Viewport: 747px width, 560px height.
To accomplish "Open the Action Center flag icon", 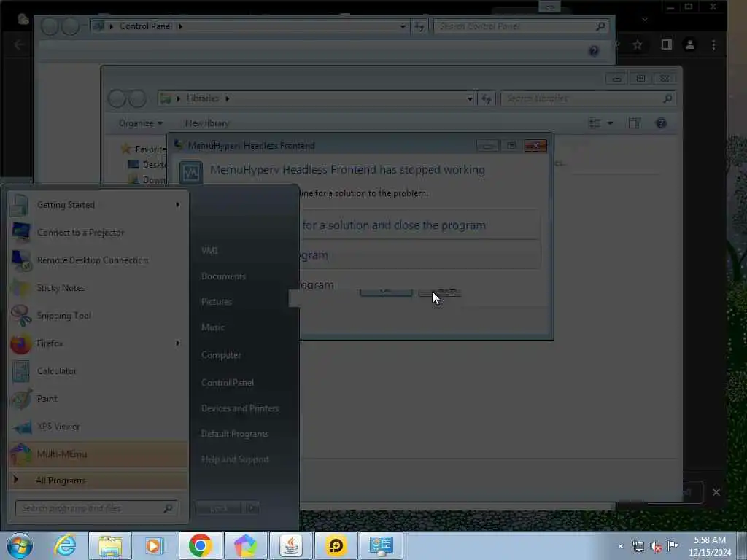I will click(x=673, y=546).
